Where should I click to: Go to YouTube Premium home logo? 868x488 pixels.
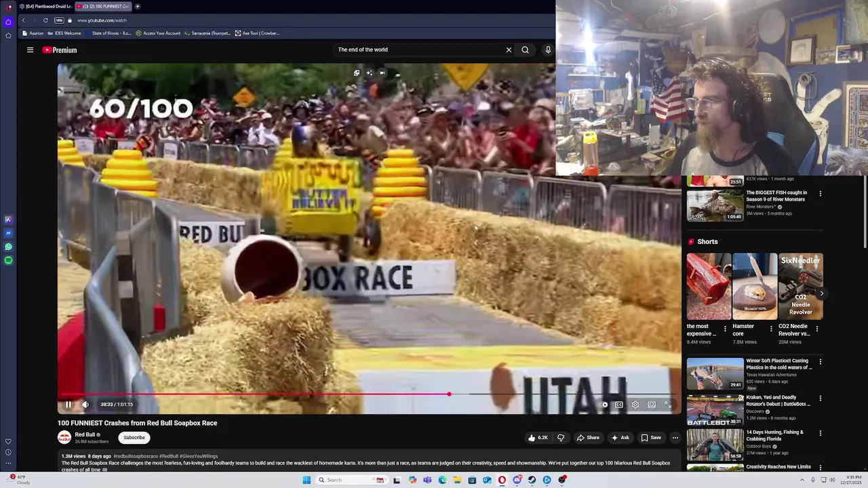[x=60, y=50]
